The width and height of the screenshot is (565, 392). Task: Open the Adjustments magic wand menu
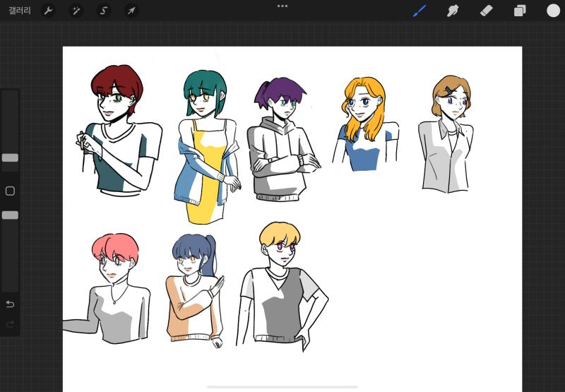pos(76,11)
